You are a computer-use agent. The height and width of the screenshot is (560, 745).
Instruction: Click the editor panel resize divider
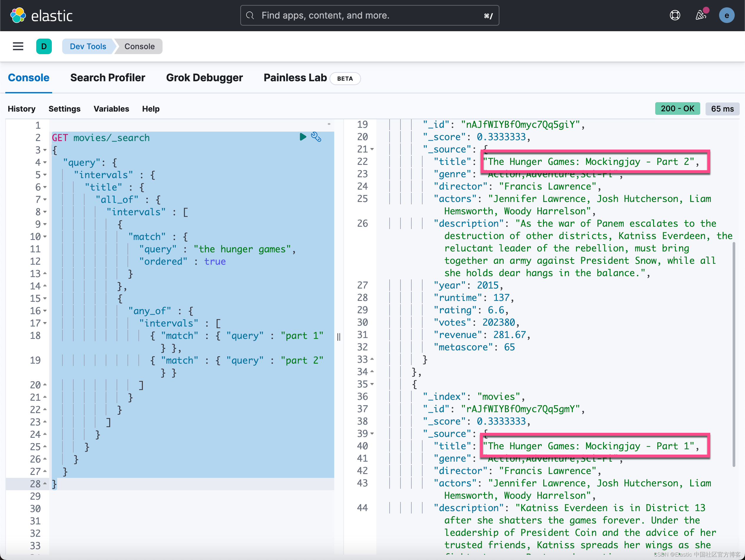coord(338,337)
